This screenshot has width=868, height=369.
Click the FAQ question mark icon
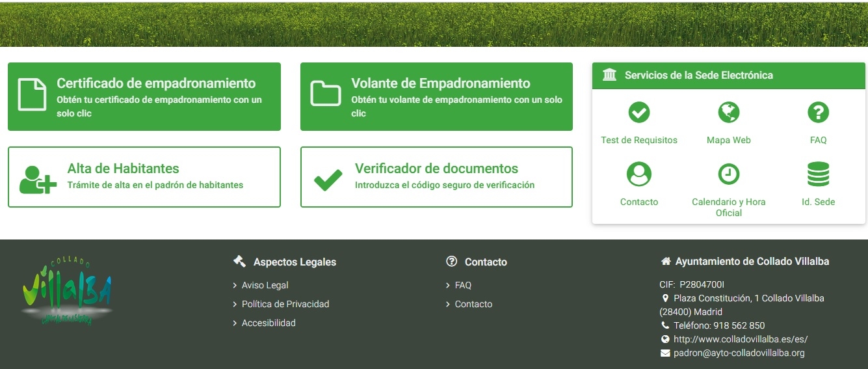click(x=818, y=113)
